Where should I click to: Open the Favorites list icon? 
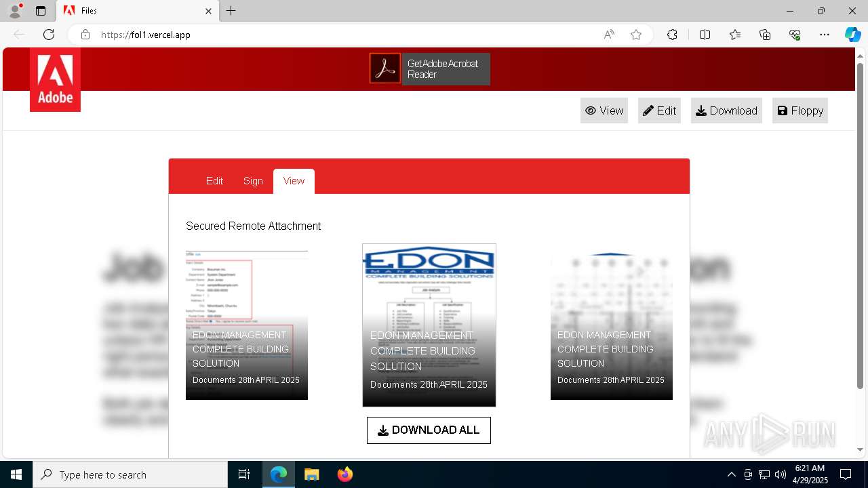(x=735, y=35)
